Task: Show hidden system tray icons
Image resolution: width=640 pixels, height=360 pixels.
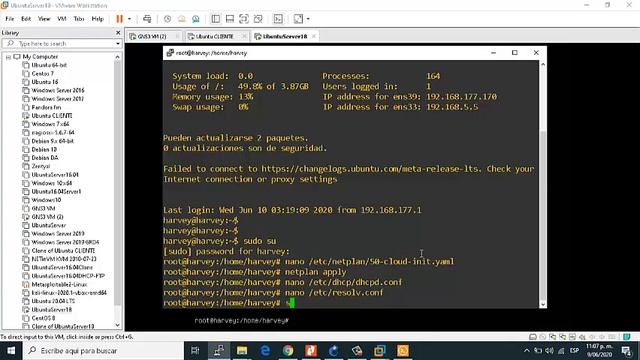Action: coord(527,351)
